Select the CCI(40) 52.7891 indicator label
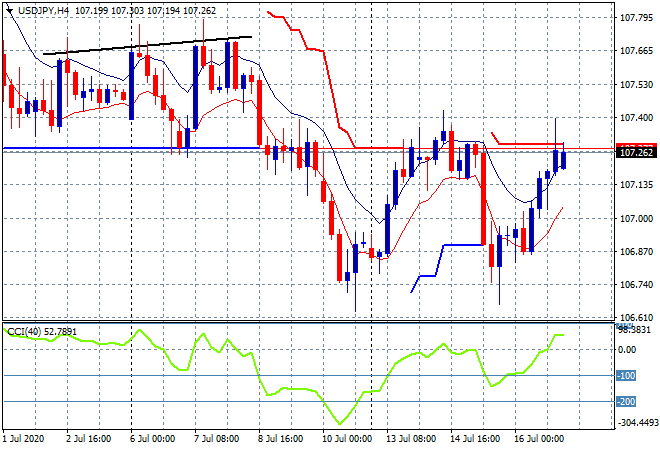The width and height of the screenshot is (660, 450). pos(42,332)
